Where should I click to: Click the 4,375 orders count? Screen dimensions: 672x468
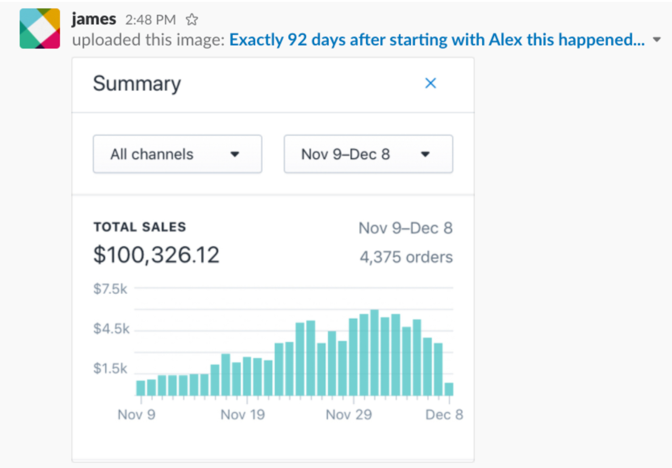[x=405, y=257]
